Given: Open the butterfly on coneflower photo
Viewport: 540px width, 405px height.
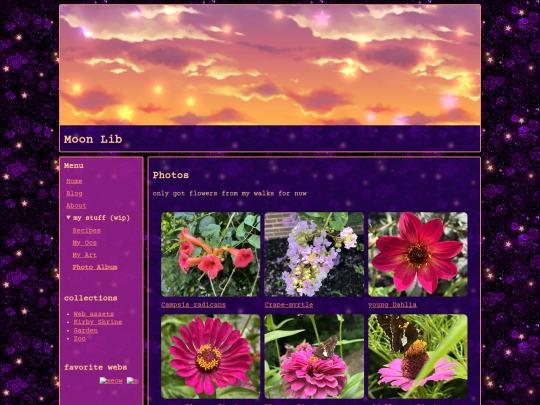Looking at the screenshot, I should coord(418,356).
